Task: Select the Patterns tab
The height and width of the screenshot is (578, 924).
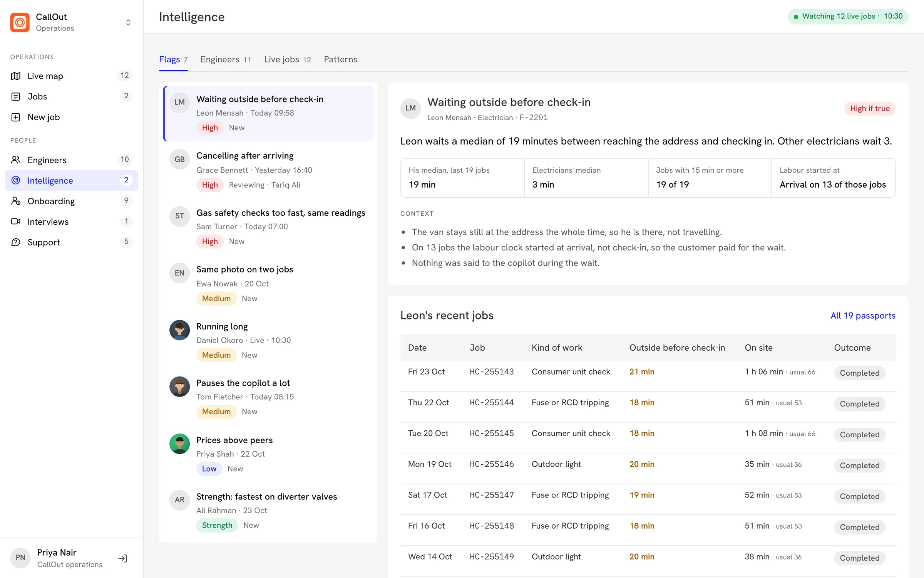Action: [x=340, y=59]
